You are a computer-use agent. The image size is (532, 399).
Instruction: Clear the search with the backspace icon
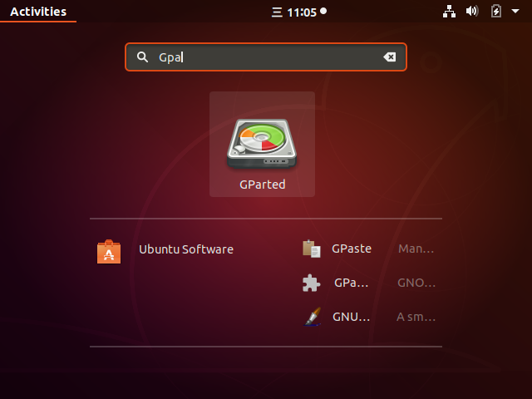390,57
